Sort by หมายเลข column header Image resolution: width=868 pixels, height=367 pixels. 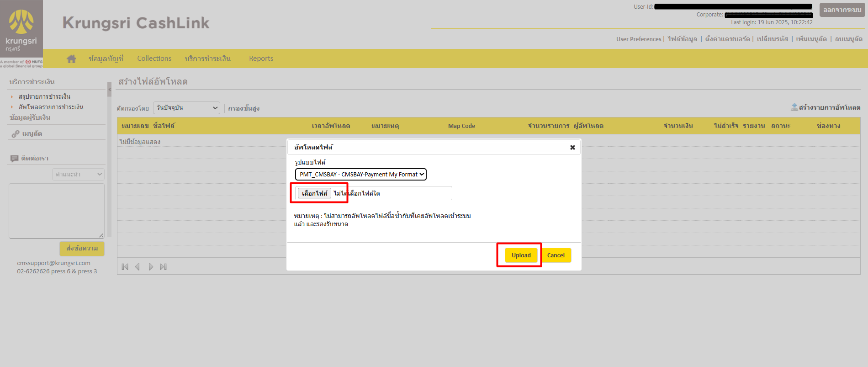point(135,126)
